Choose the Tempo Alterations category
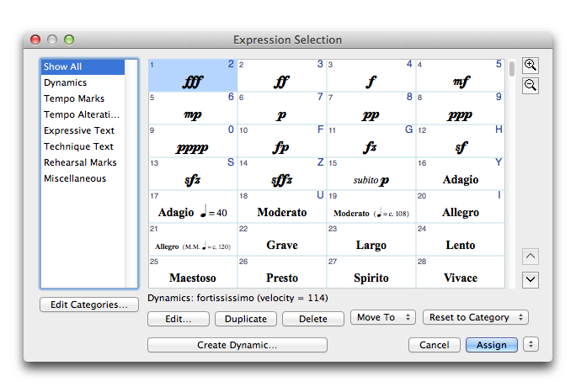 (x=83, y=114)
